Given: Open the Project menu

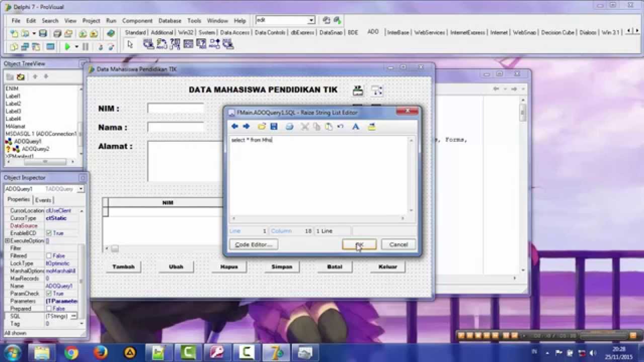Looking at the screenshot, I should (91, 21).
